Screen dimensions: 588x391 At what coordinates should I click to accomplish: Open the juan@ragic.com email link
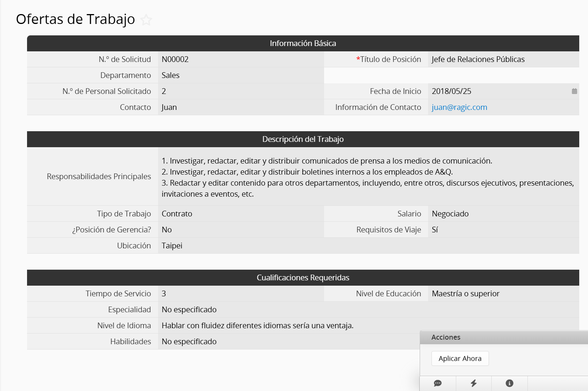pyautogui.click(x=459, y=107)
